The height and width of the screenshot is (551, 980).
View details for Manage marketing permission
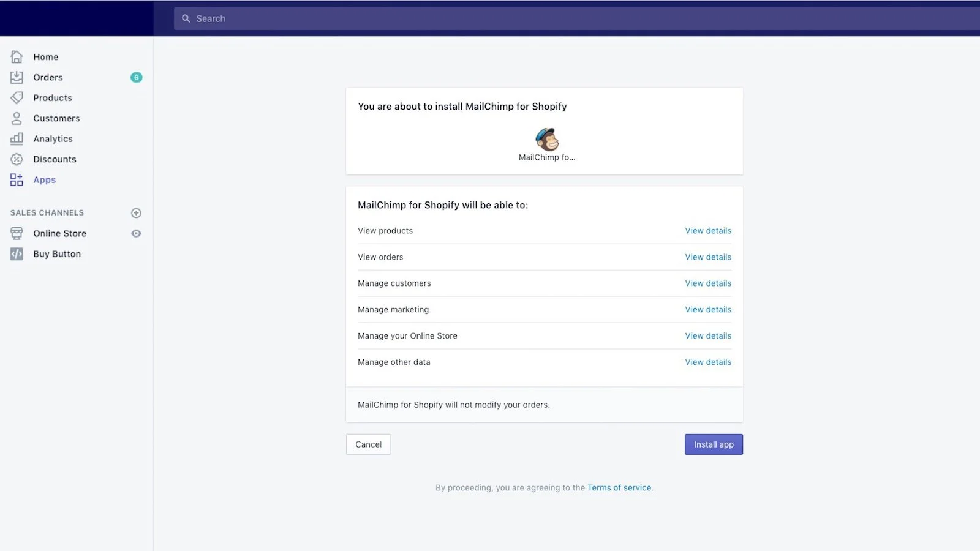click(x=708, y=310)
